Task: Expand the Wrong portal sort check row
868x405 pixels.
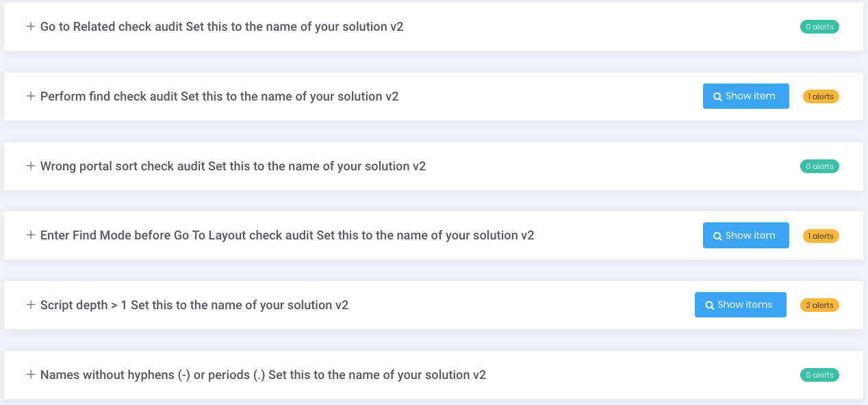Action: 30,166
